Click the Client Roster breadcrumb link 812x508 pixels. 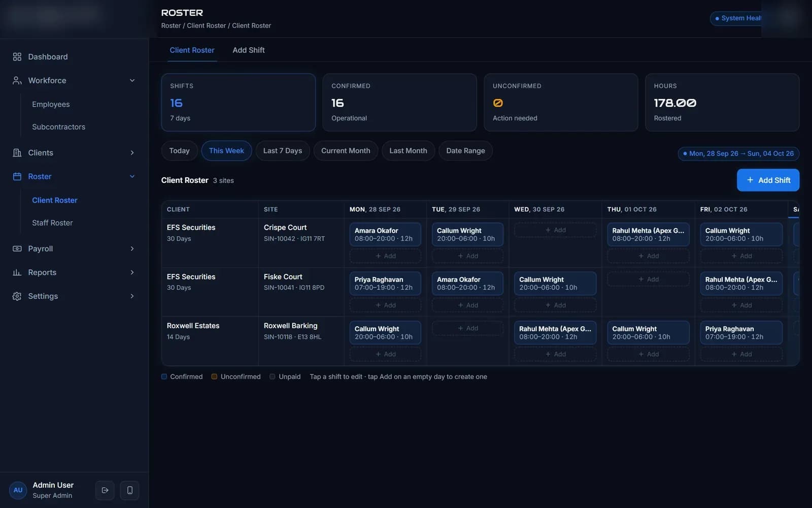point(206,26)
